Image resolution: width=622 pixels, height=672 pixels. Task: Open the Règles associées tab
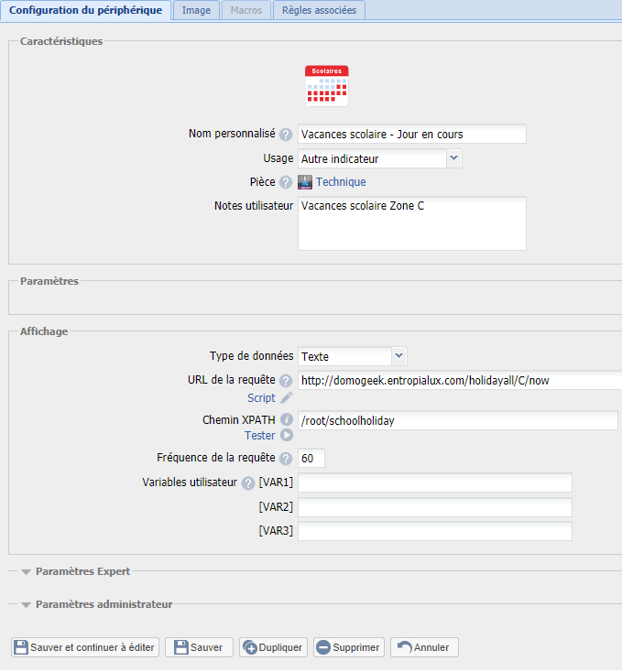coord(319,10)
